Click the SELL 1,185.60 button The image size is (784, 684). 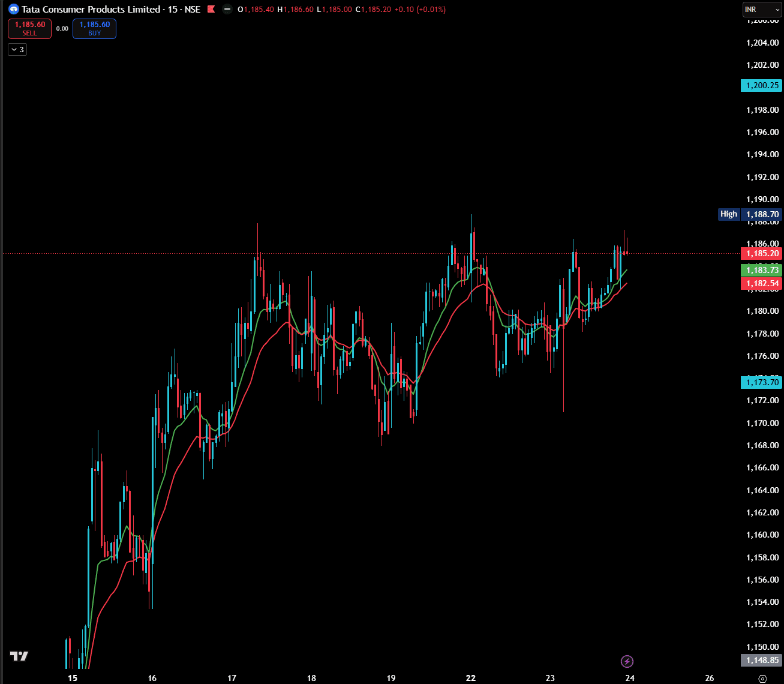(29, 29)
